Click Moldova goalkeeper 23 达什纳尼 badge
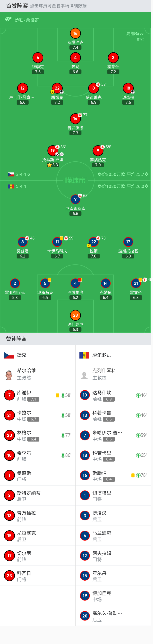The width and height of the screenshot is (153, 644). [75, 315]
